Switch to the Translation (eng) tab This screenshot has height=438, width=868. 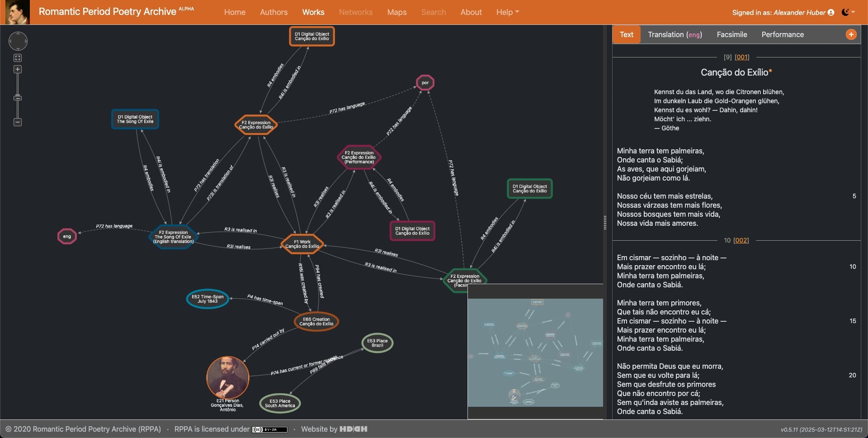[675, 34]
